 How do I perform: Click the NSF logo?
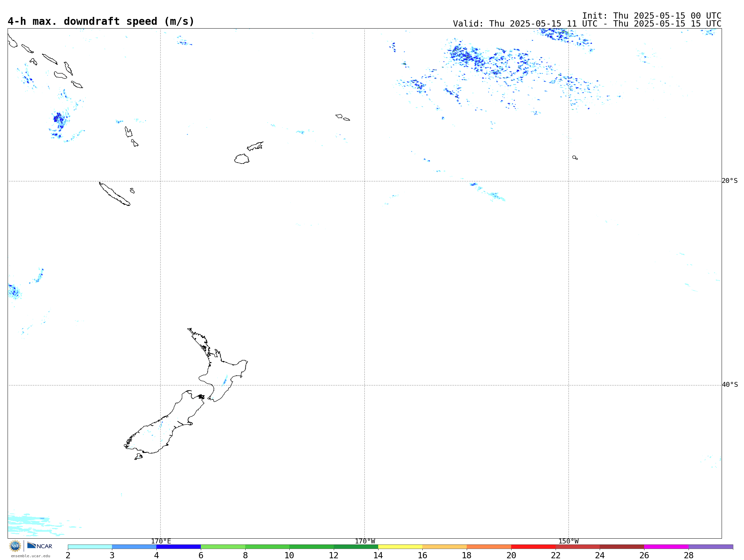15,546
